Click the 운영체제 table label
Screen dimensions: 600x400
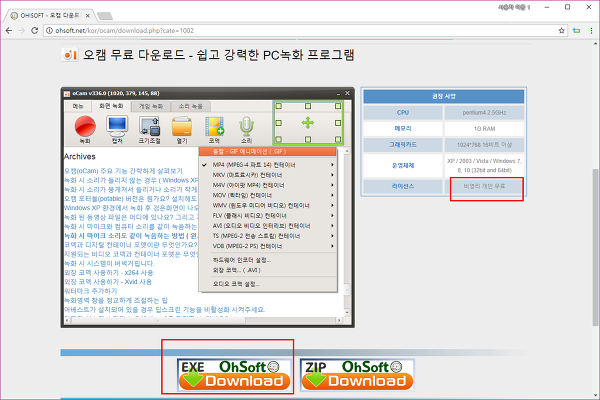point(403,165)
